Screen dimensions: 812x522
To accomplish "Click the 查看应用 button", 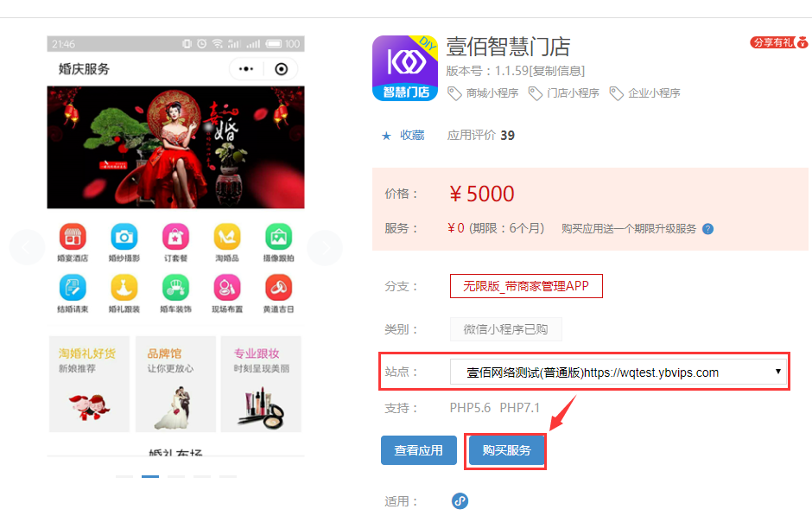I will [419, 450].
